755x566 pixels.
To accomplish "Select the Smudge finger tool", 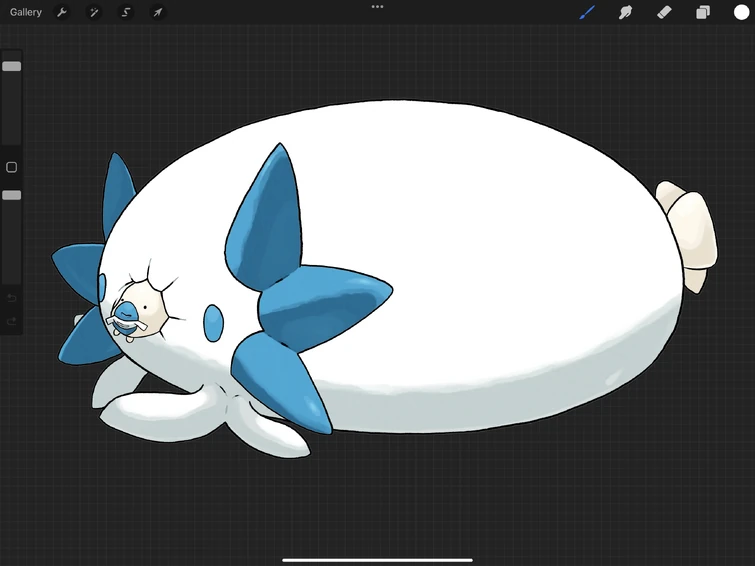I will [x=625, y=12].
